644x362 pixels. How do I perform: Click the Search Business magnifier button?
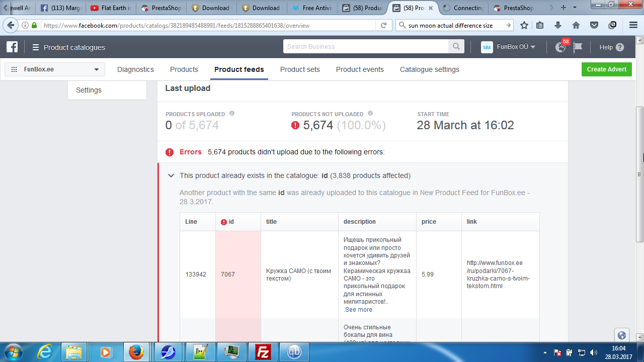456,47
